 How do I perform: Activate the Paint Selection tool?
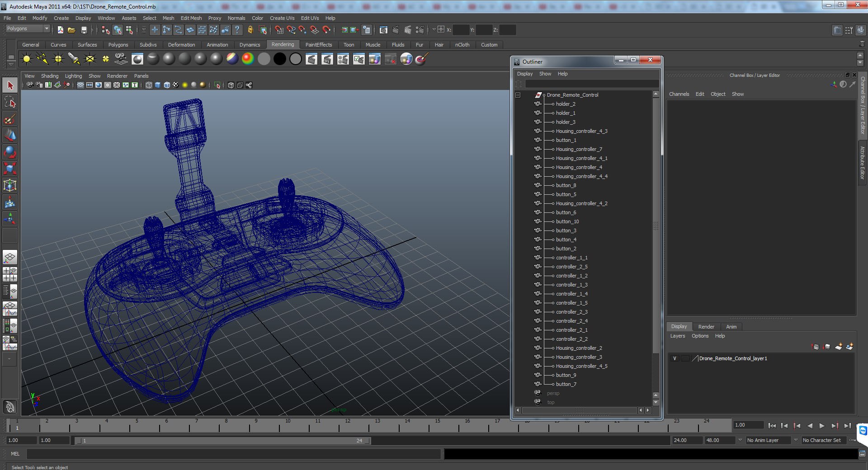pyautogui.click(x=10, y=119)
